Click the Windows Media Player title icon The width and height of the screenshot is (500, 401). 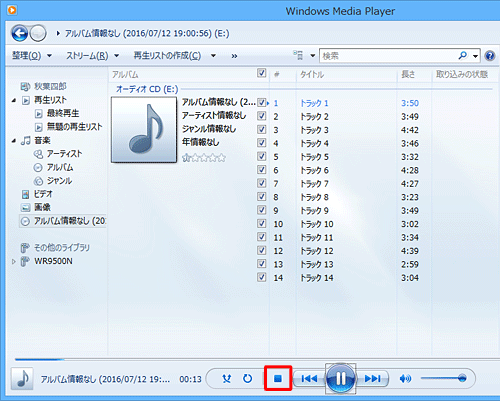[12, 10]
